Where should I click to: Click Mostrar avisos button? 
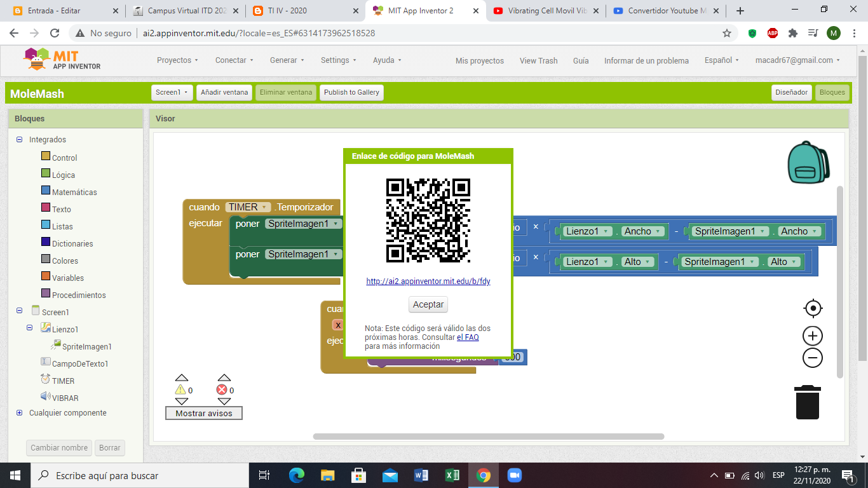click(204, 413)
